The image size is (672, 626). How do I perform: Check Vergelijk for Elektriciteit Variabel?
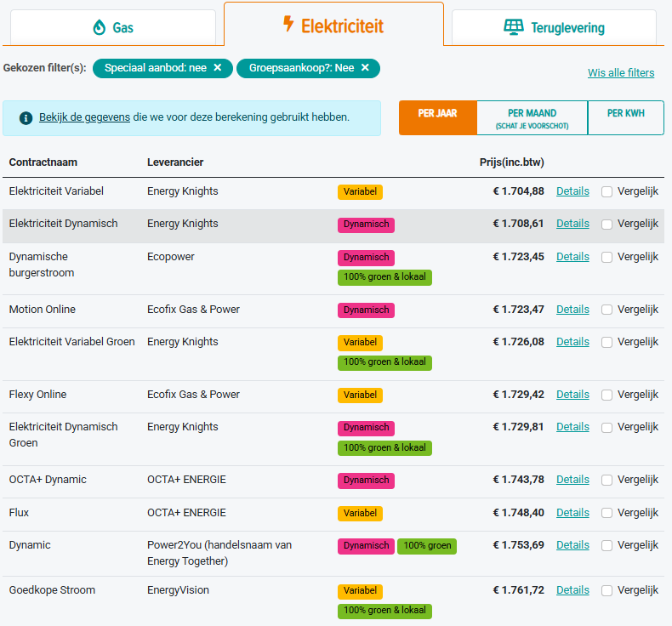coord(607,191)
